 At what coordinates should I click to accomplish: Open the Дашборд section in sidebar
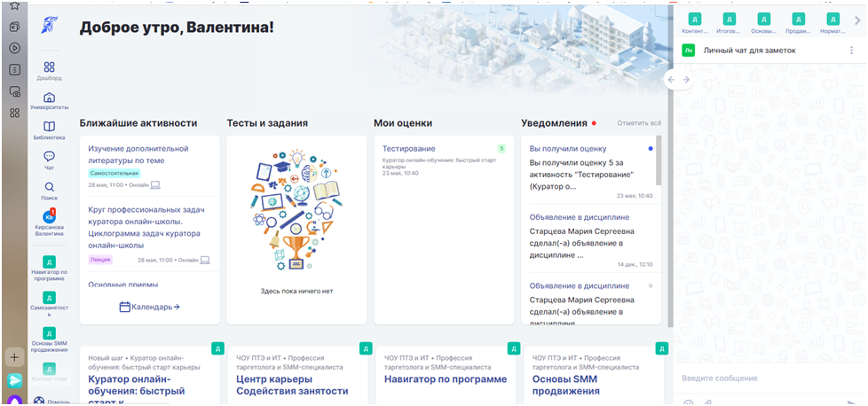coord(50,71)
